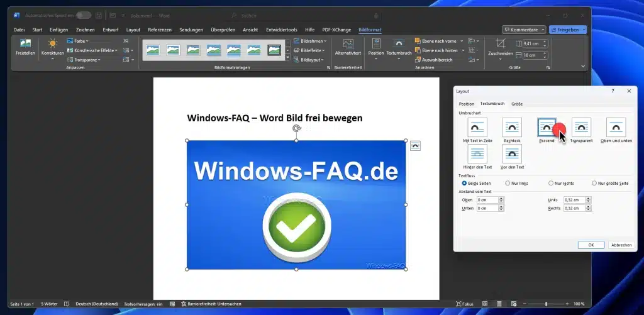
Task: Choose the 'Vor den Text' wrap style
Action: (x=512, y=157)
